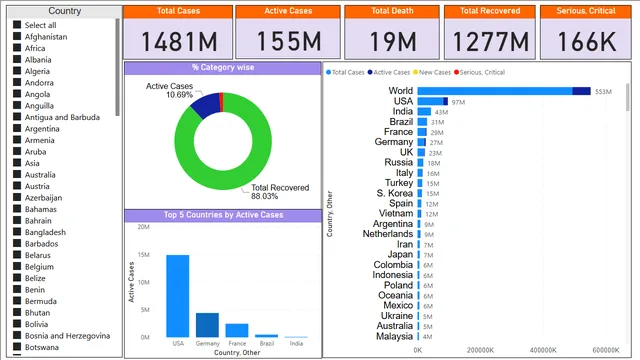Click the country slicer scrollbar
Screen dimensions: 640x360
(x=118, y=67)
